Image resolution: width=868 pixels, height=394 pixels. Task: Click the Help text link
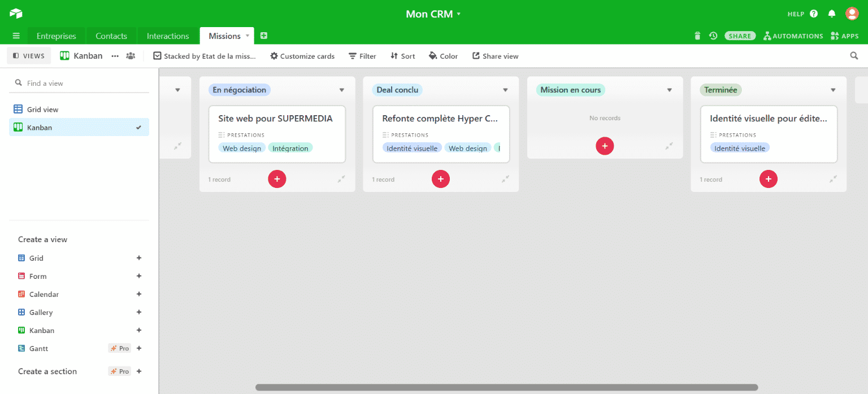point(796,14)
